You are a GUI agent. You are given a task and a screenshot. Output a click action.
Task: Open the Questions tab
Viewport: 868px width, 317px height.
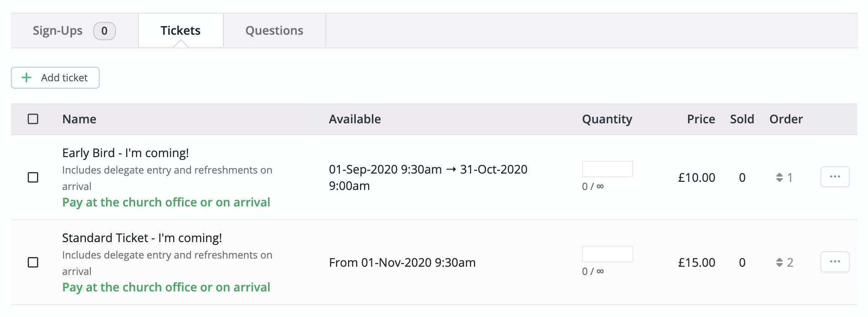(x=274, y=31)
